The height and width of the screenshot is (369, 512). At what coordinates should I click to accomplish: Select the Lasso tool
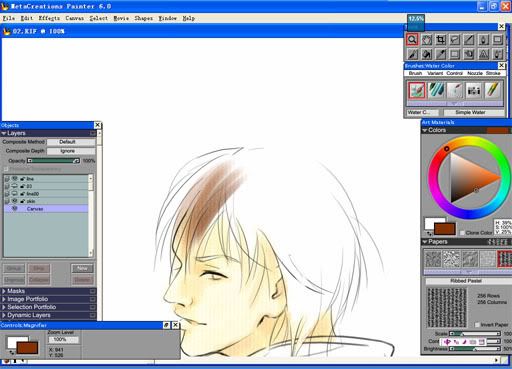pyautogui.click(x=455, y=40)
